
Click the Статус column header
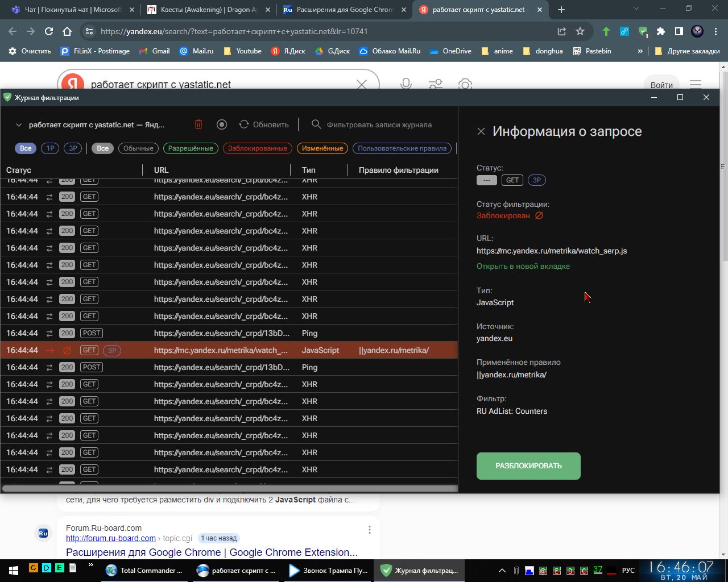(19, 170)
